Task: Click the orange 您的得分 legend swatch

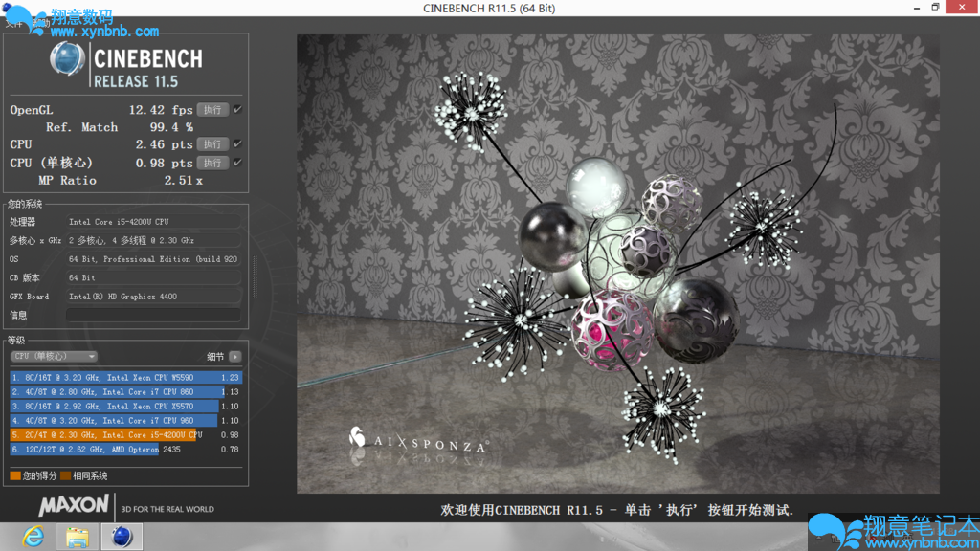Action: [x=15, y=476]
